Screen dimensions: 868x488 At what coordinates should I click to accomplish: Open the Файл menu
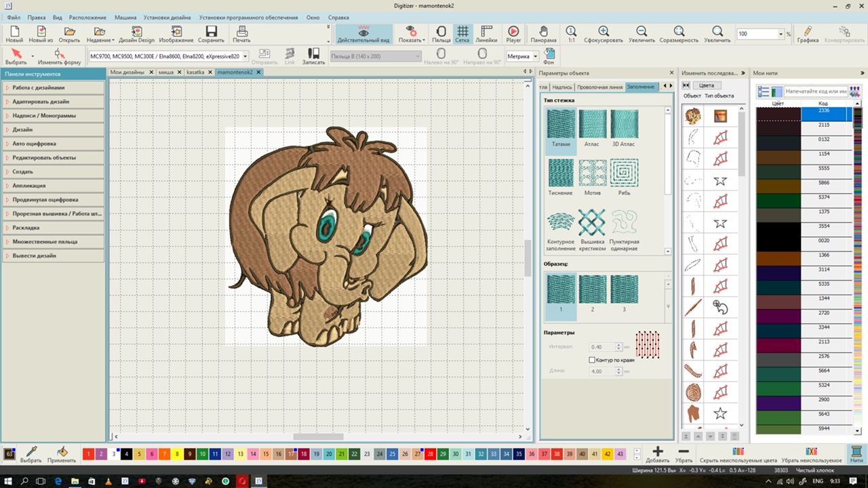pos(14,17)
